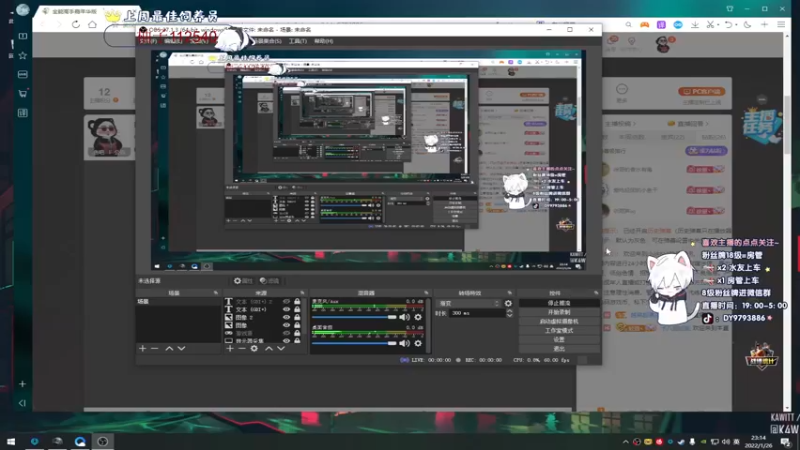Open browser toolbar search icon
The height and width of the screenshot is (450, 800).
pyautogui.click(x=629, y=24)
